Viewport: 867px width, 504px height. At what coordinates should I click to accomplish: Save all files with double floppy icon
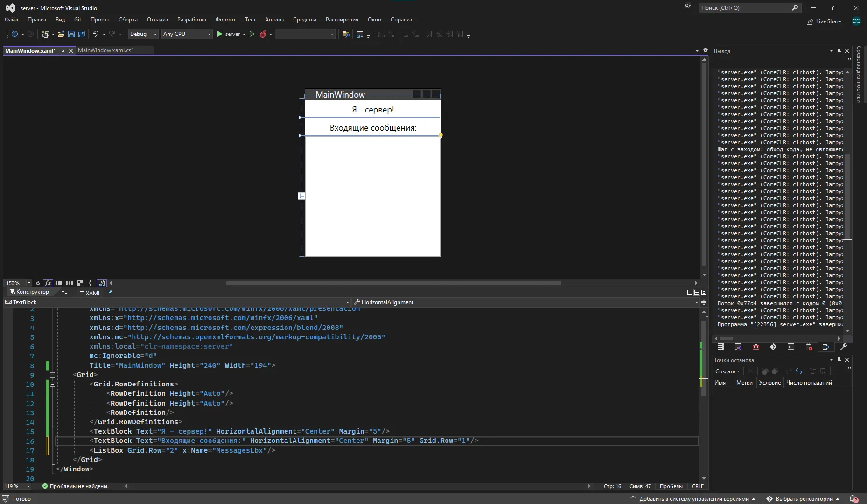click(82, 34)
